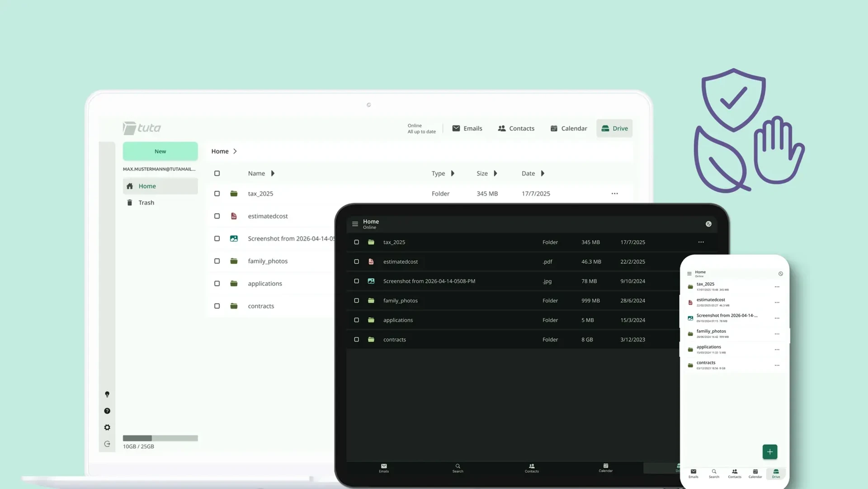Viewport: 868px width, 489px height.
Task: Select the Drive tab icon
Action: point(614,128)
